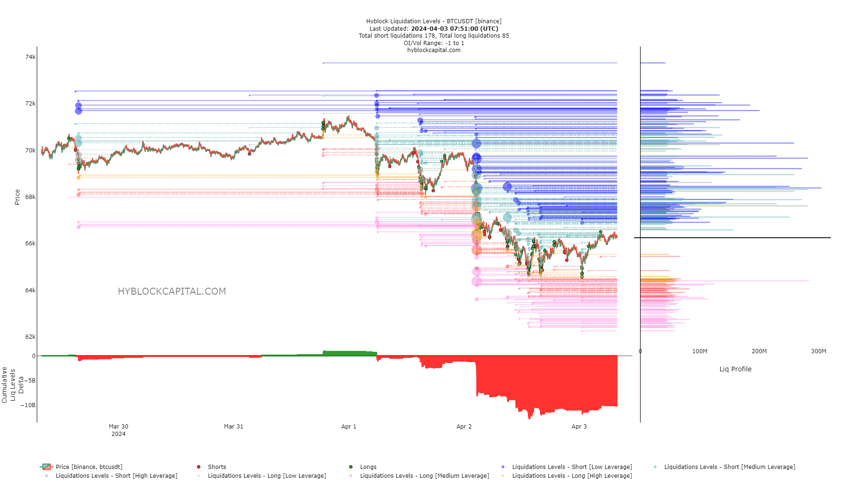Click the Price y-axis title
Viewport: 868px width, 488px height.
tap(17, 197)
